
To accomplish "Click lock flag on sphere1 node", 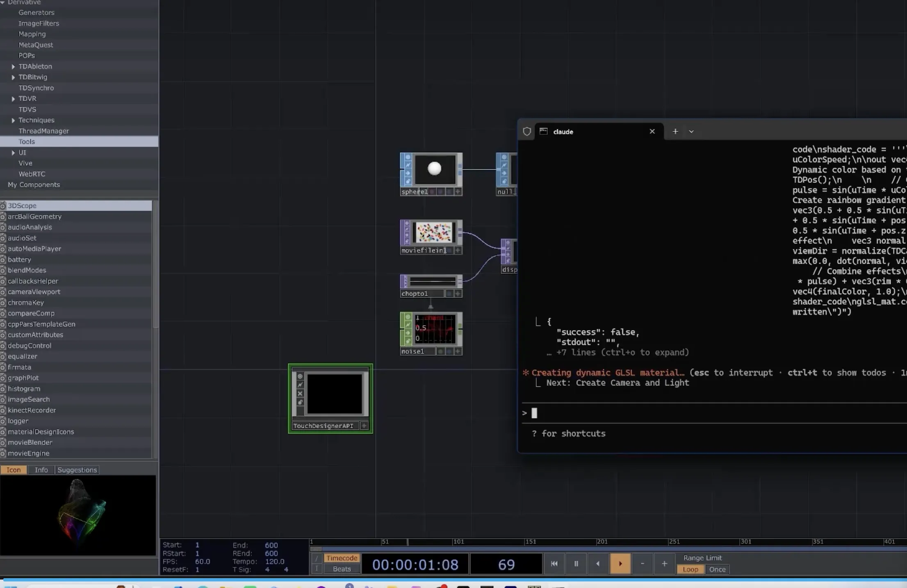I will [408, 181].
